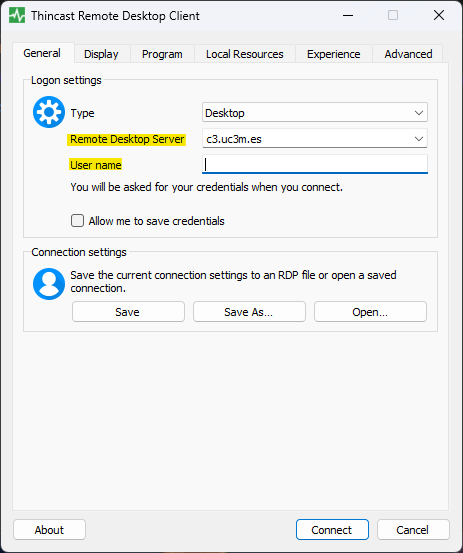Click the Cancel button
Viewport: 463px width, 553px height.
coord(413,530)
